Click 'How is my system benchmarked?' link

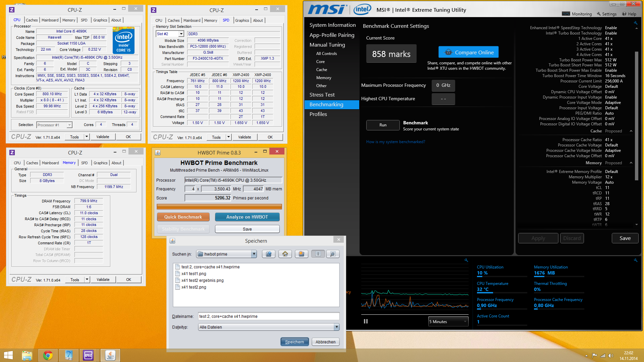[x=395, y=142]
